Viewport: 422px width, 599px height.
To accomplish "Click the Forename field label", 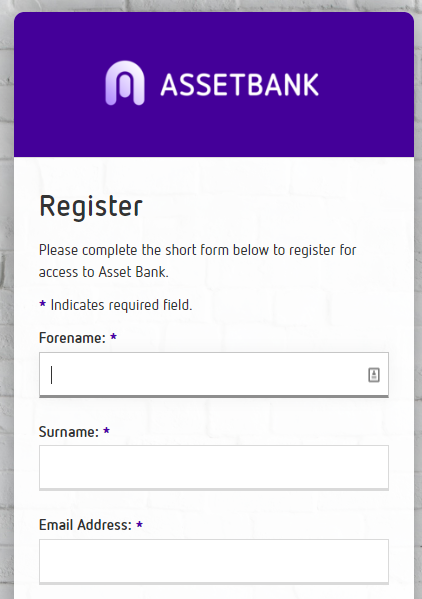I will [x=72, y=338].
